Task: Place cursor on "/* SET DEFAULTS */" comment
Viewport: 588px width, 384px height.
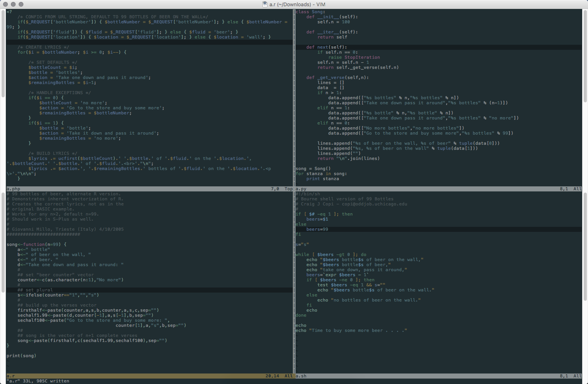Action: pyautogui.click(x=53, y=62)
